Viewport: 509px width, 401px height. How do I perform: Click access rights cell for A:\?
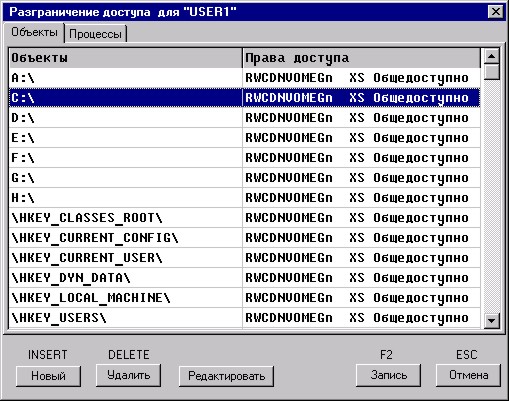pos(362,78)
